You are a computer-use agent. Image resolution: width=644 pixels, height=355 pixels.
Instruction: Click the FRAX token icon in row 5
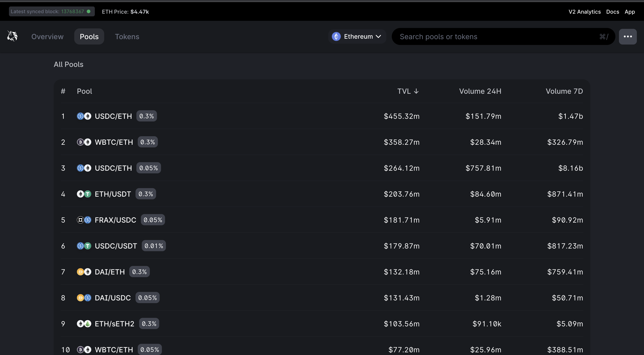80,220
